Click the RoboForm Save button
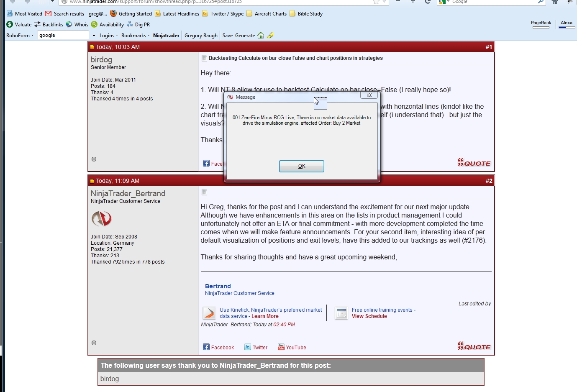The width and height of the screenshot is (577, 392). pyautogui.click(x=228, y=36)
